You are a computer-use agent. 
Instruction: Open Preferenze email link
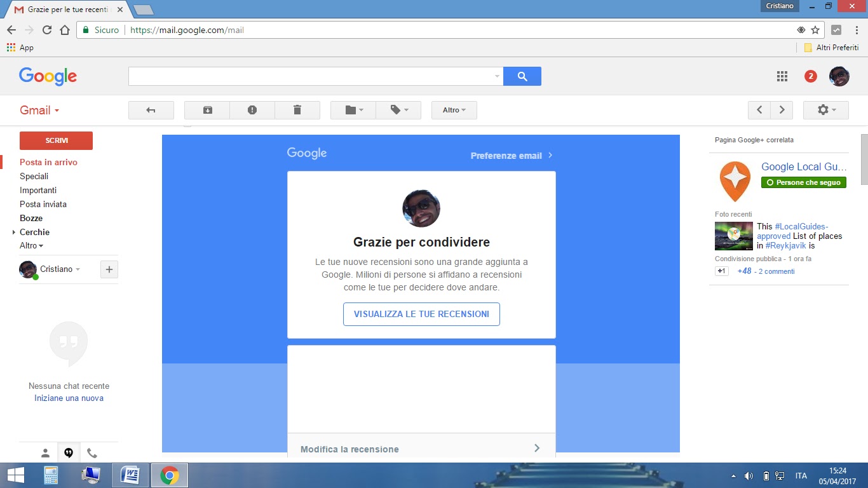pos(512,156)
